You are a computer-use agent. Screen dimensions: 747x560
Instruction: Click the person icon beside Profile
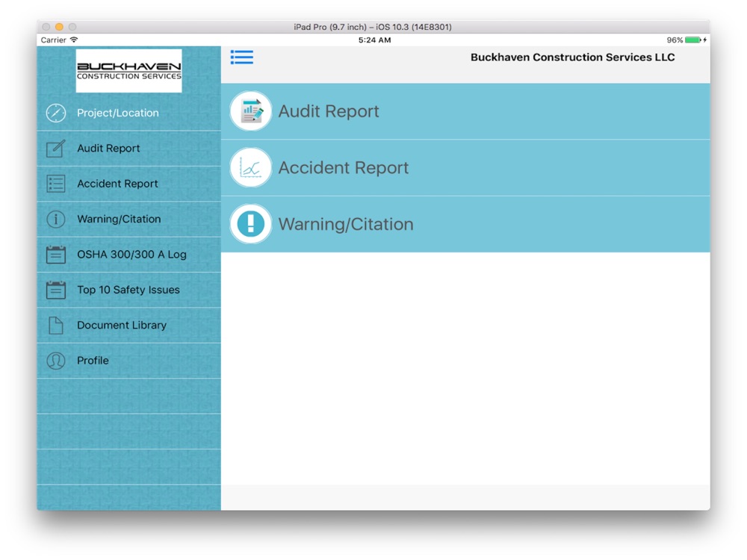56,361
